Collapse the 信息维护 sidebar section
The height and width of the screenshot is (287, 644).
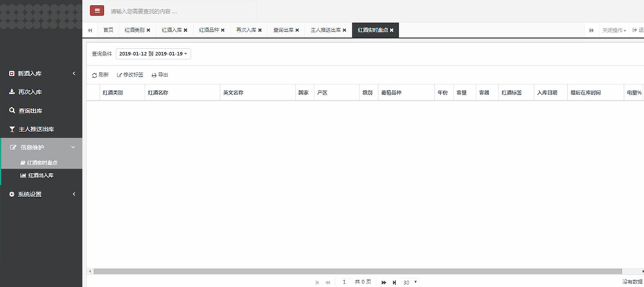pyautogui.click(x=41, y=147)
